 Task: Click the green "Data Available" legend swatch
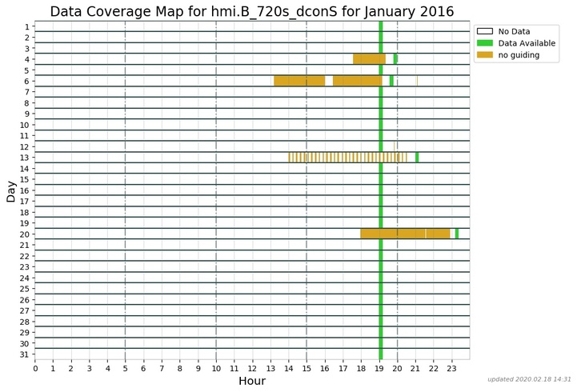pos(485,43)
